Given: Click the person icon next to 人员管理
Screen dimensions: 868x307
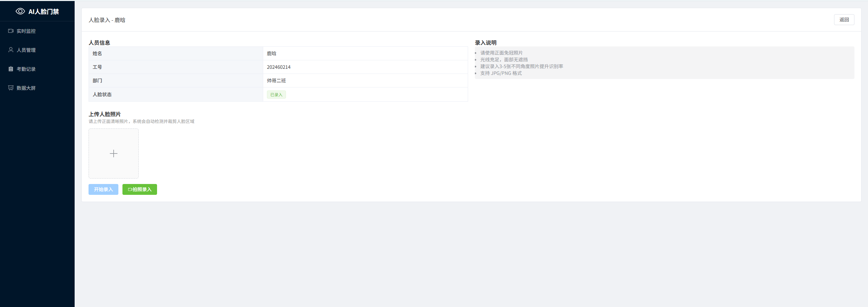Looking at the screenshot, I should click(x=11, y=50).
